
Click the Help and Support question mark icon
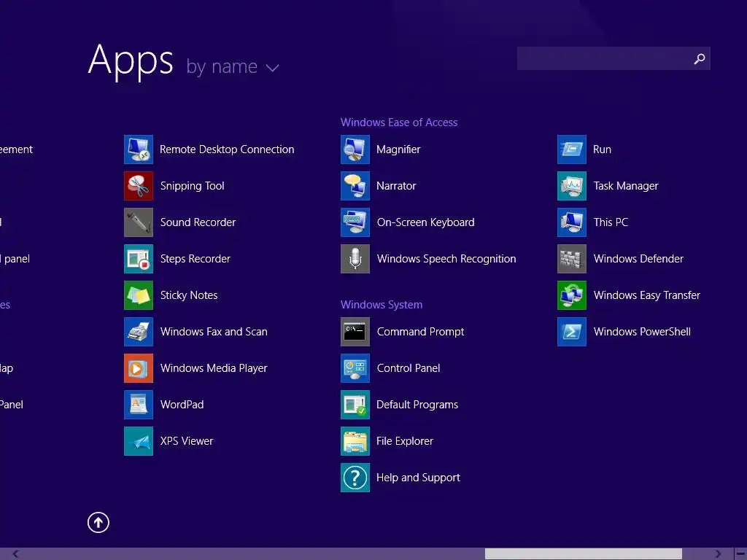coord(355,478)
